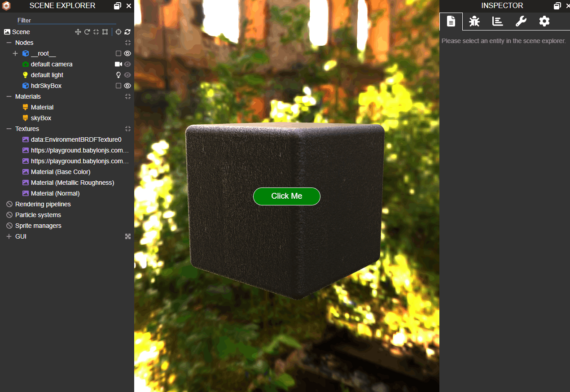570x392 pixels.
Task: Expand the GUI section with the plus sign
Action: [9, 236]
